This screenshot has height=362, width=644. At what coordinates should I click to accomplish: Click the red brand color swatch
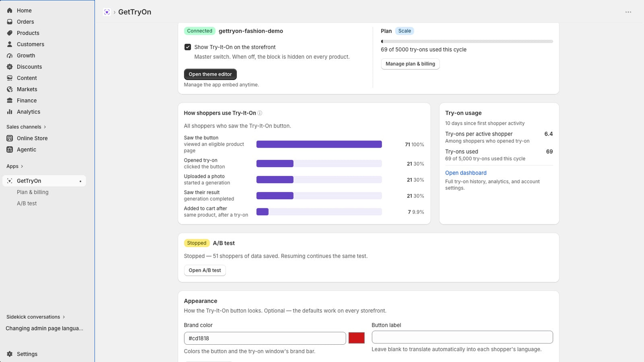pos(357,338)
